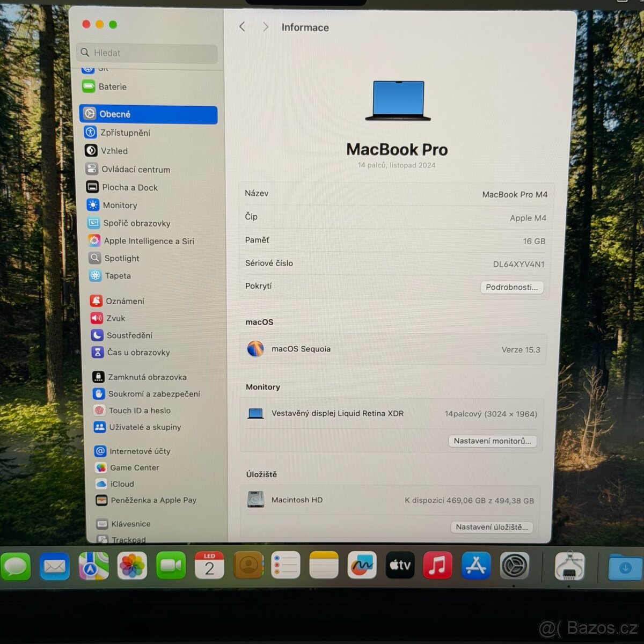Open Oznámení notifications icon

[x=96, y=301]
